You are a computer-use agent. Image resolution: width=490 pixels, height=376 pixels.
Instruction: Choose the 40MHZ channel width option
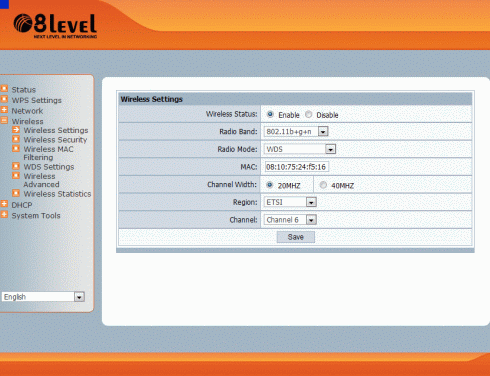(x=323, y=185)
